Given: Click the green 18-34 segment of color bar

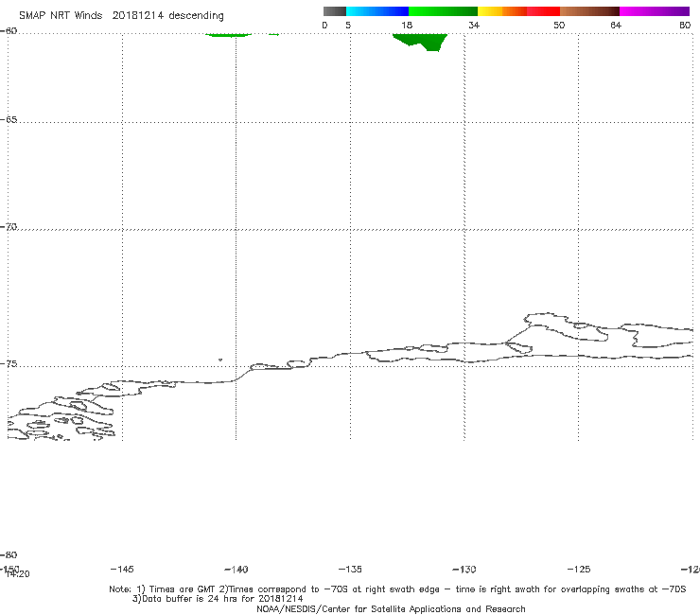Looking at the screenshot, I should (x=443, y=11).
